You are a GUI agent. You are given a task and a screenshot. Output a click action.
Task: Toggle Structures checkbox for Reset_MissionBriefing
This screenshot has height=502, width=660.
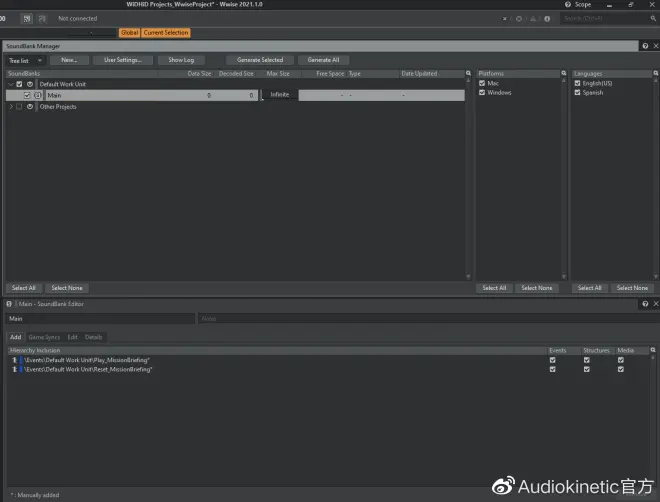(587, 369)
